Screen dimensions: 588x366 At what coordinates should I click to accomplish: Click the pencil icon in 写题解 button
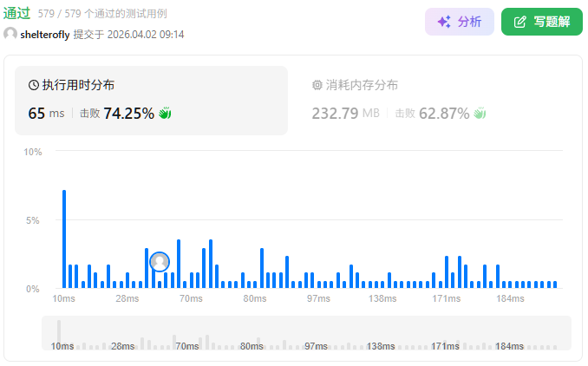pos(520,22)
